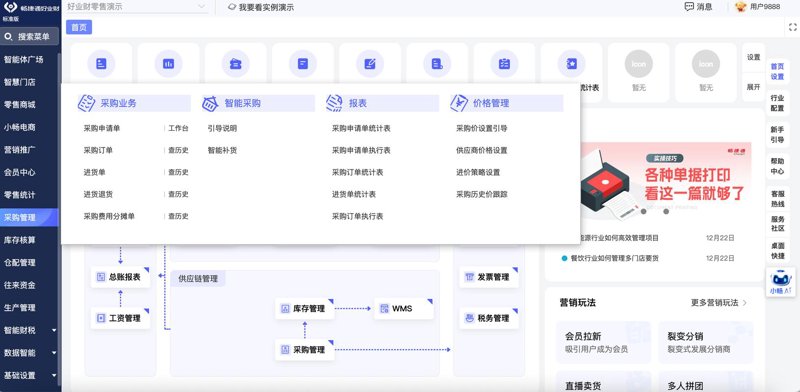Open the 工资管理 flow card
This screenshot has width=800, height=392.
coord(120,318)
